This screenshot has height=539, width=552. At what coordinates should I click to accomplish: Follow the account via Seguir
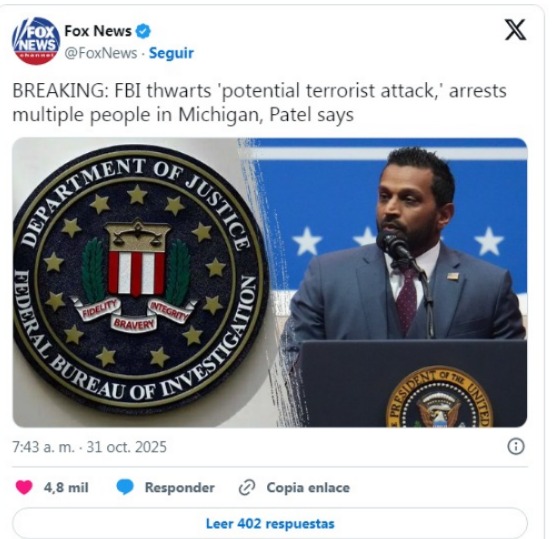tap(171, 53)
